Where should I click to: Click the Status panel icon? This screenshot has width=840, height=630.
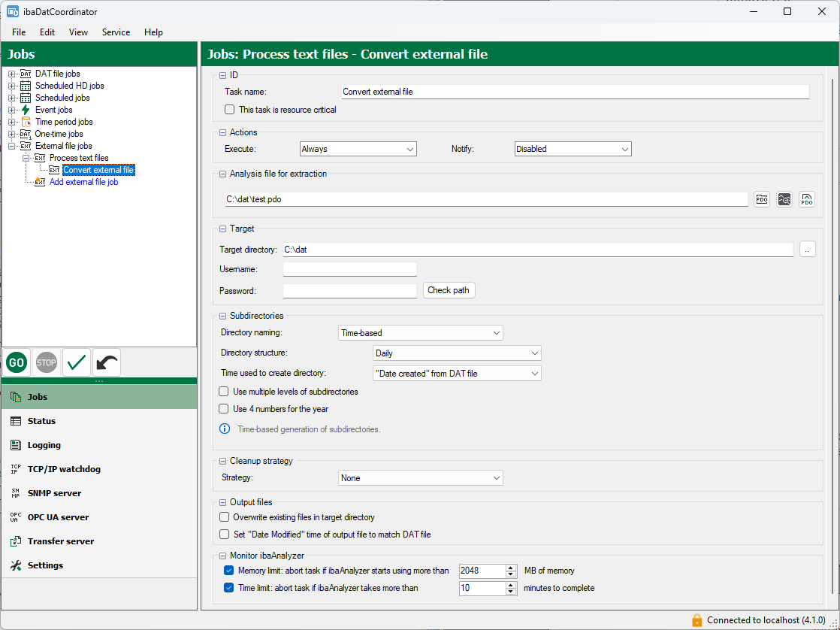(16, 421)
